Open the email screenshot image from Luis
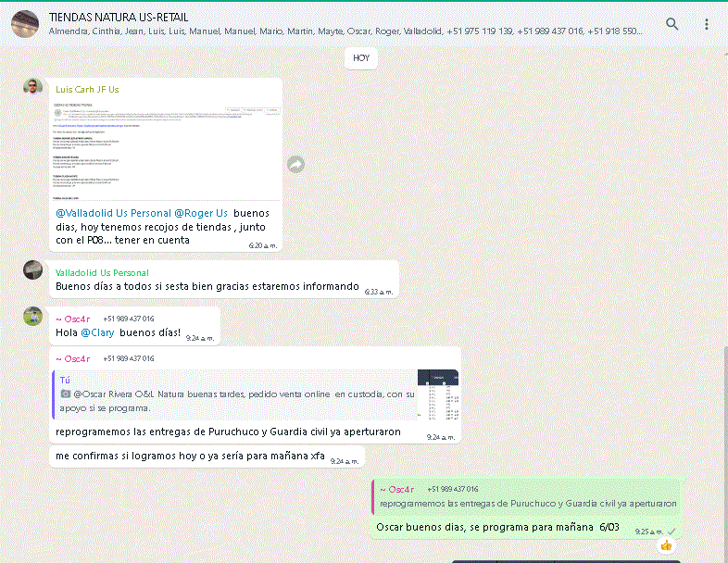The height and width of the screenshot is (563, 728). (166, 149)
